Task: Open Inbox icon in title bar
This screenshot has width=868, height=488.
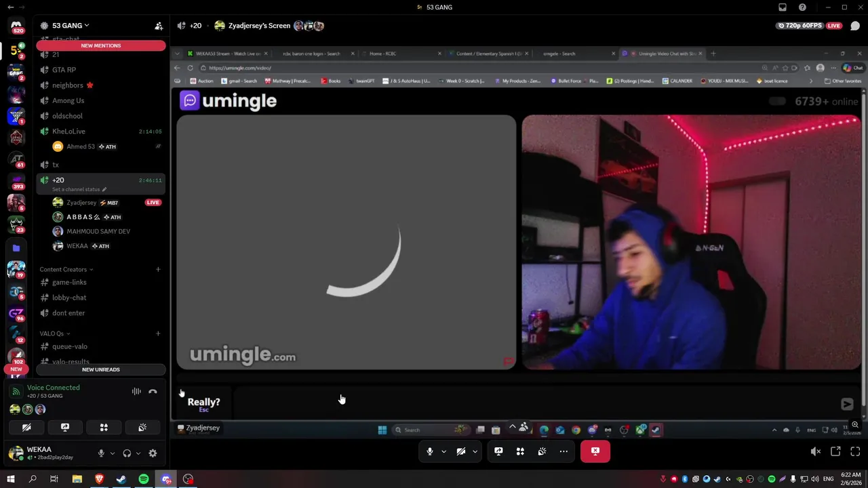Action: click(x=783, y=7)
